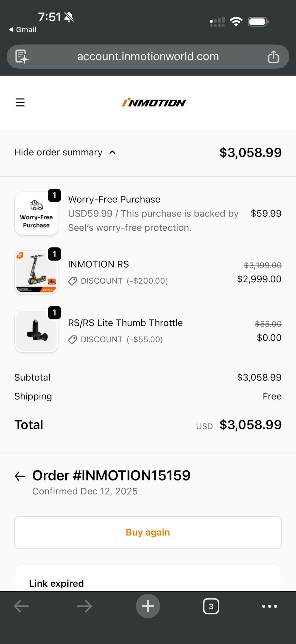296x644 pixels.
Task: Open browser three-dot more menu
Action: click(x=269, y=606)
